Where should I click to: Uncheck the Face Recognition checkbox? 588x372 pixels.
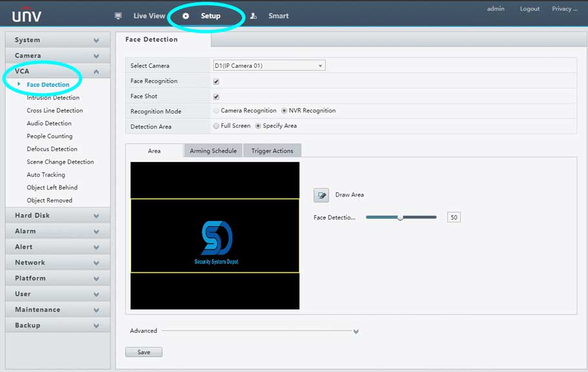coord(216,81)
